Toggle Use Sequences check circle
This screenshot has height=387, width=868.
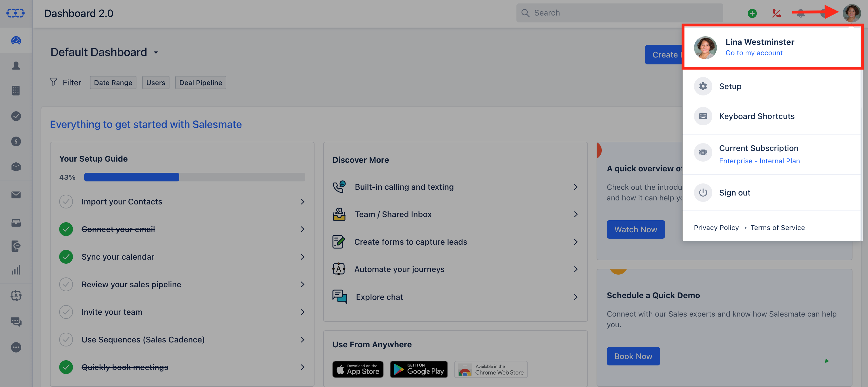66,340
